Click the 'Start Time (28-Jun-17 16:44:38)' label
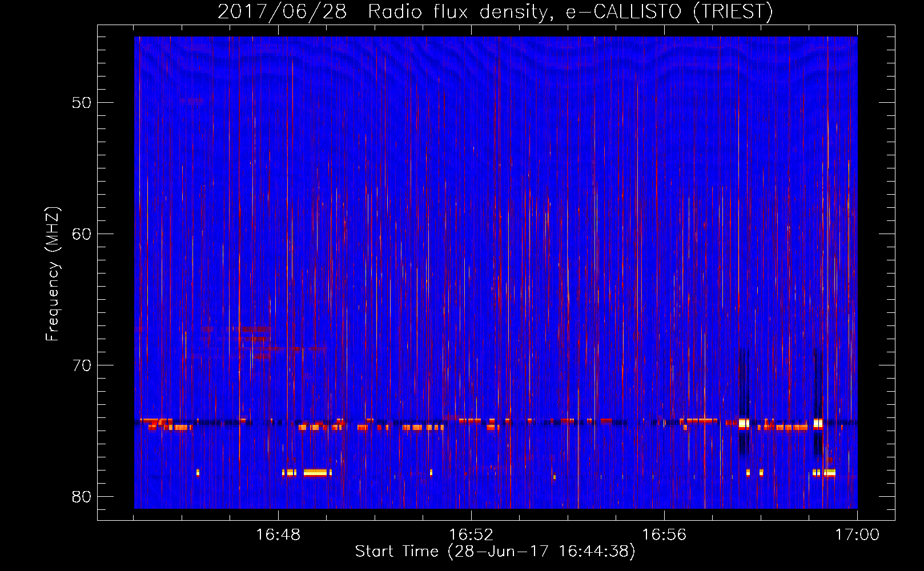Image resolution: width=924 pixels, height=571 pixels. (495, 552)
